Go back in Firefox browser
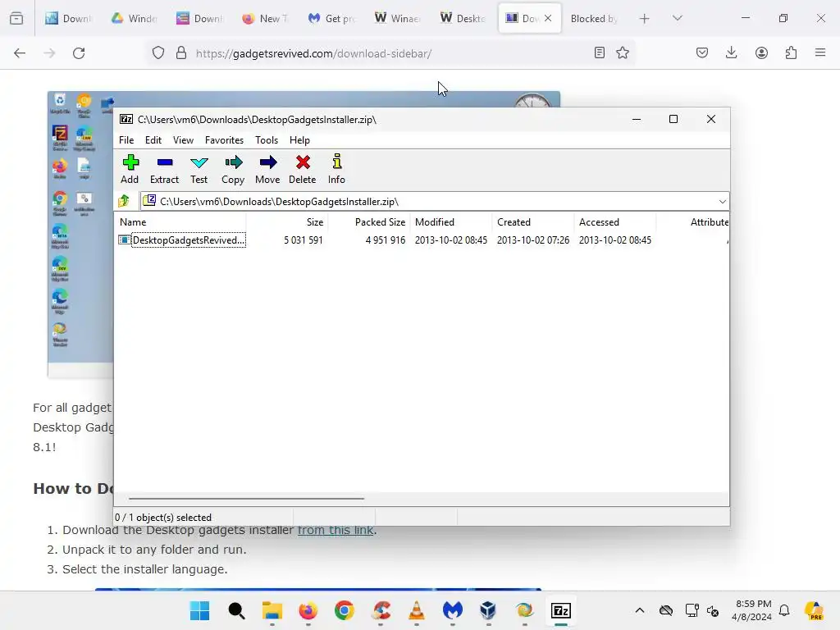The height and width of the screenshot is (630, 840). pyautogui.click(x=20, y=53)
